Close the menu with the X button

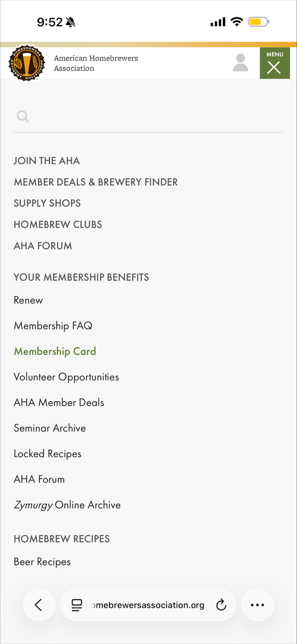tap(274, 63)
